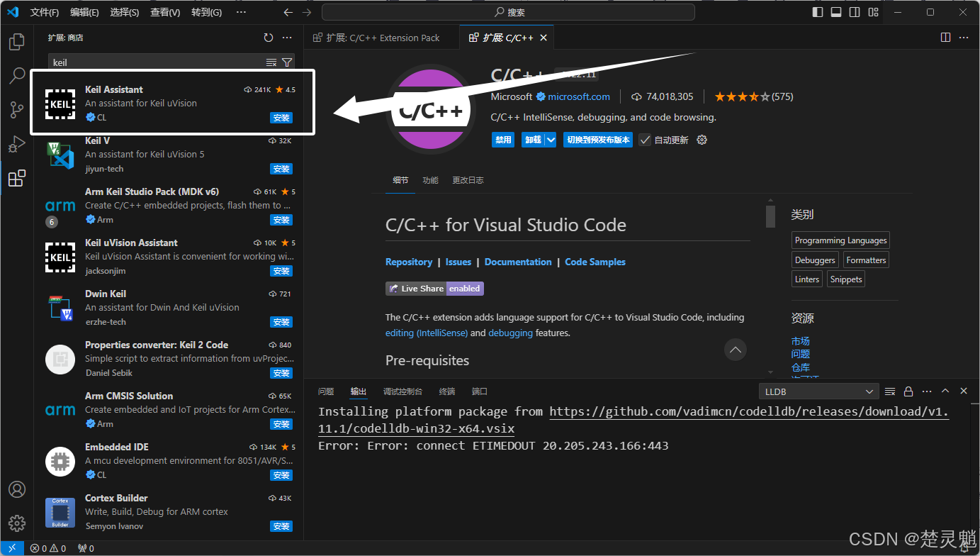Split the editor to the right
Viewport: 980px width, 556px height.
[x=945, y=38]
